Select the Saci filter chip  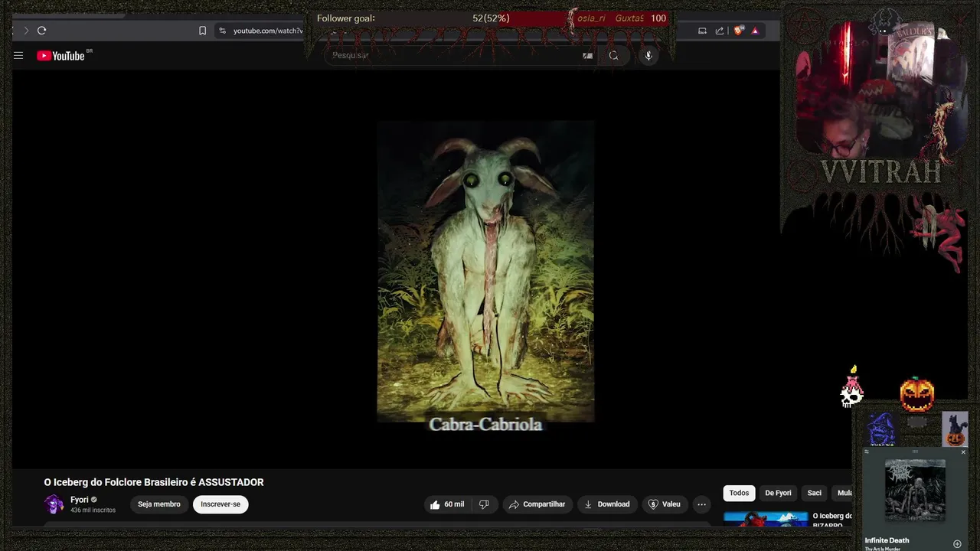click(x=815, y=493)
